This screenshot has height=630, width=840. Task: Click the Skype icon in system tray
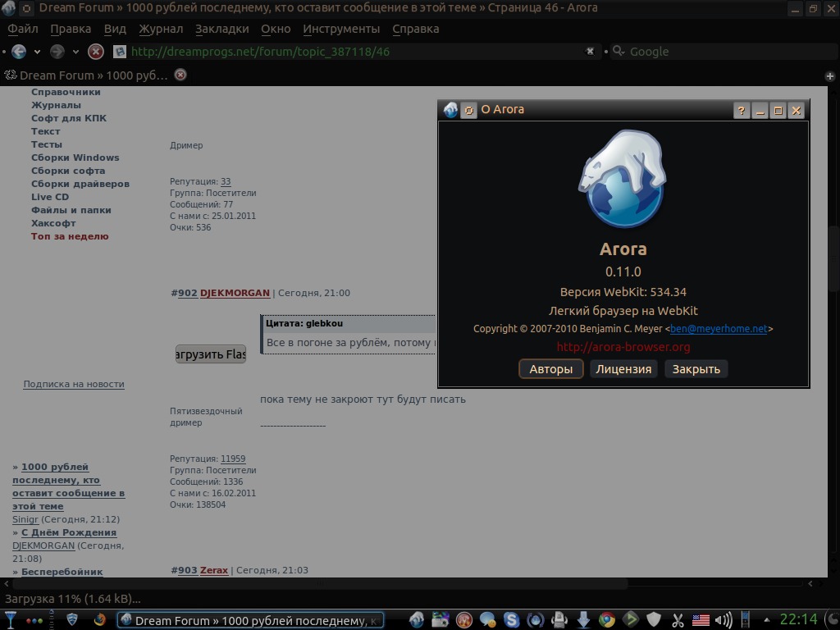[x=512, y=620]
